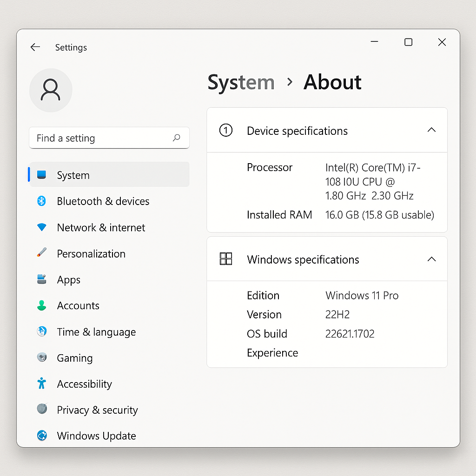Viewport: 476px width, 476px height.
Task: Select the Windows 11 Pro value
Action: click(x=362, y=295)
